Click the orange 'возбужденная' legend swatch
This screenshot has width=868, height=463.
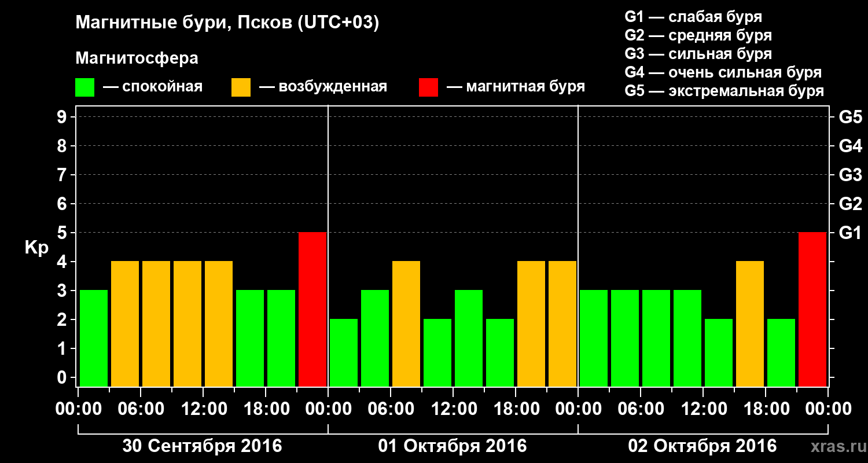tap(241, 87)
